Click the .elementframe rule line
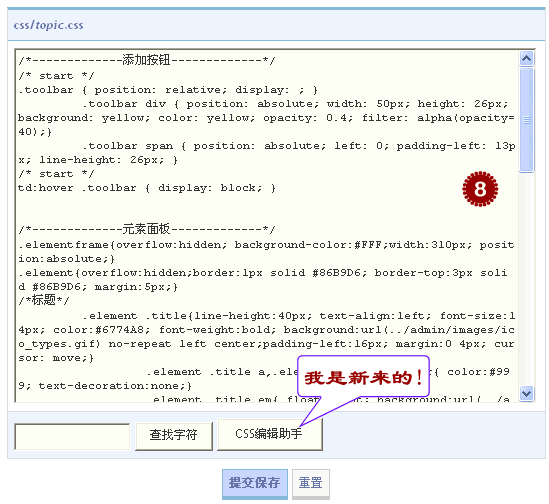549x504 pixels. pyautogui.click(x=266, y=252)
